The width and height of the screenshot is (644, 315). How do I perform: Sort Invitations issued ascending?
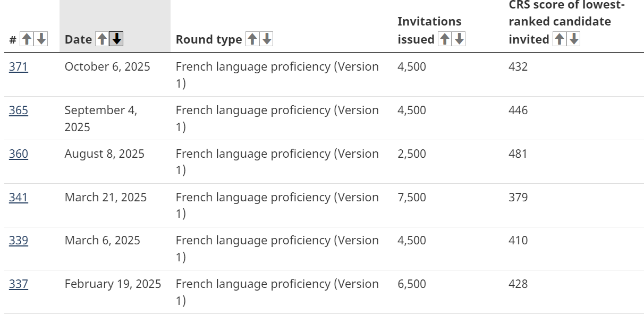pyautogui.click(x=445, y=39)
